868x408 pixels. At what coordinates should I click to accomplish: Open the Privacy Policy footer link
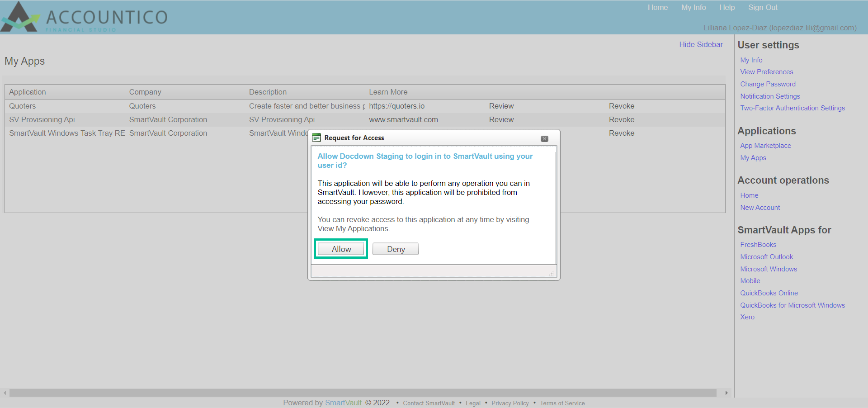click(510, 403)
